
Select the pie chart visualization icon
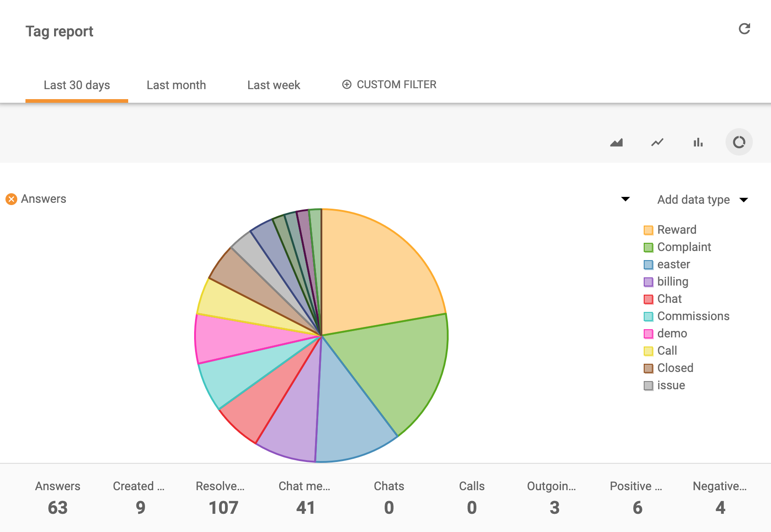739,142
